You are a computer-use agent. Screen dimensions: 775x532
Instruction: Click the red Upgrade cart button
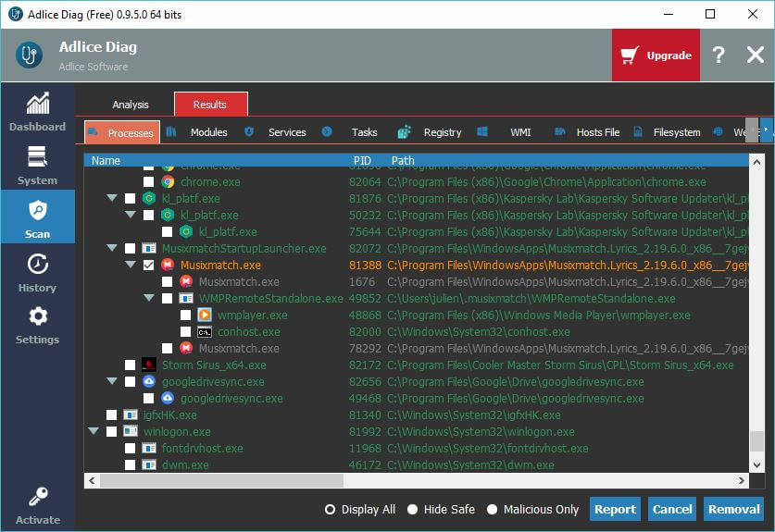[656, 56]
